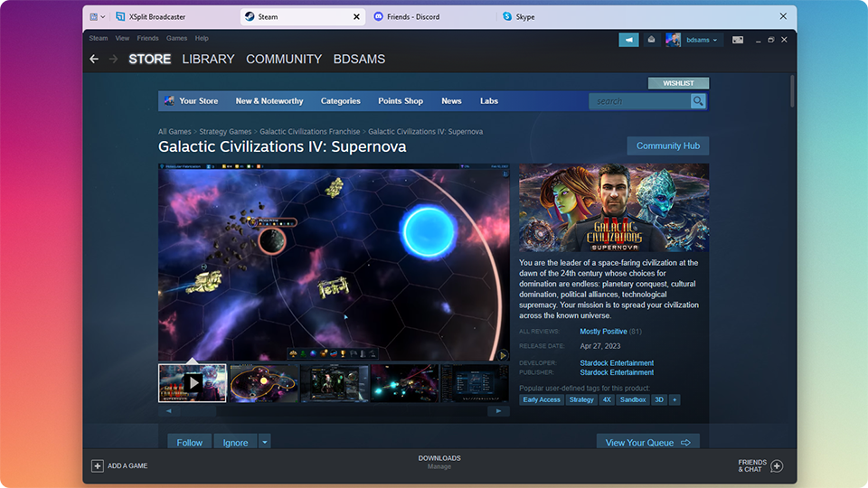Open the bdsams account dropdown
The height and width of the screenshot is (488, 868).
tap(702, 40)
